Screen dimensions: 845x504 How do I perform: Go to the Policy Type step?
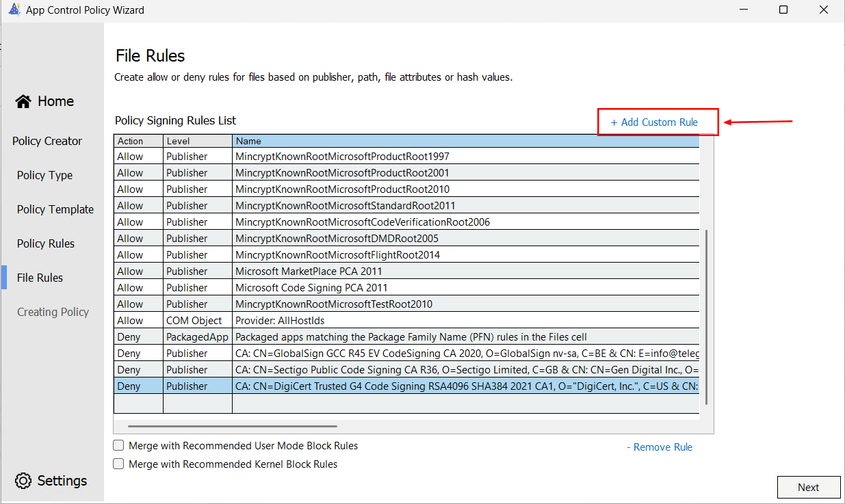44,175
